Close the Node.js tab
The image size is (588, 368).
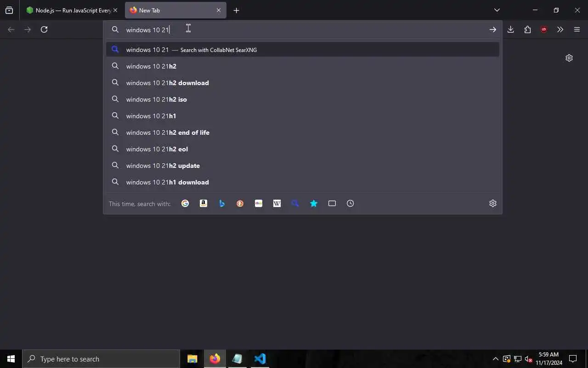coord(115,10)
